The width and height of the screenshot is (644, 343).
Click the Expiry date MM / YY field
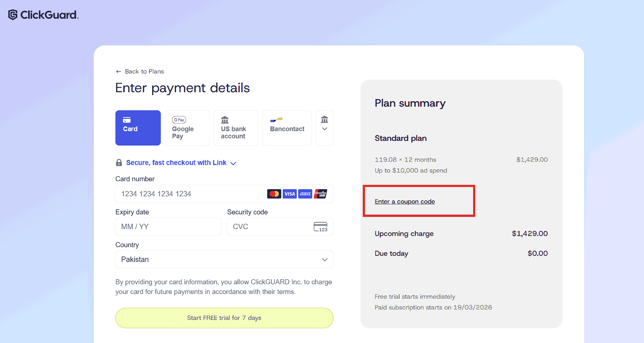[168, 227]
